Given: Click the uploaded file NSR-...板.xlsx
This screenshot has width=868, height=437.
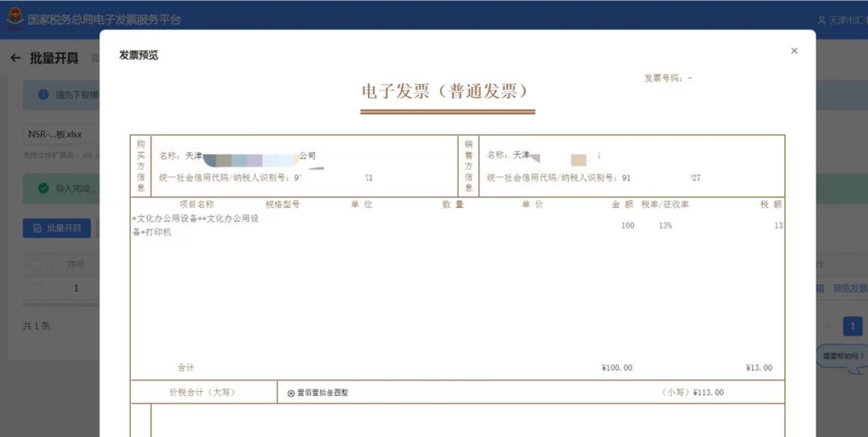Looking at the screenshot, I should point(55,134).
